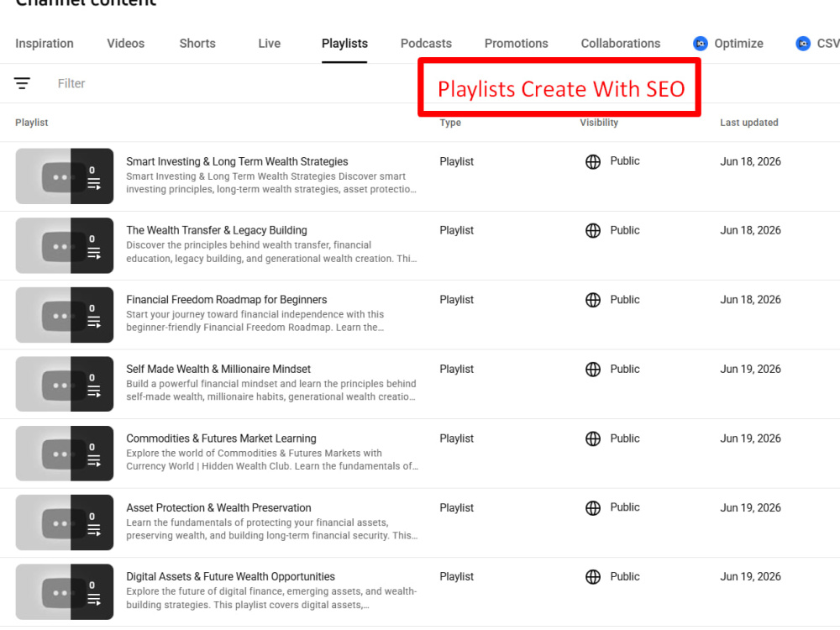The image size is (840, 630).
Task: Switch to the Live tab
Action: 269,44
